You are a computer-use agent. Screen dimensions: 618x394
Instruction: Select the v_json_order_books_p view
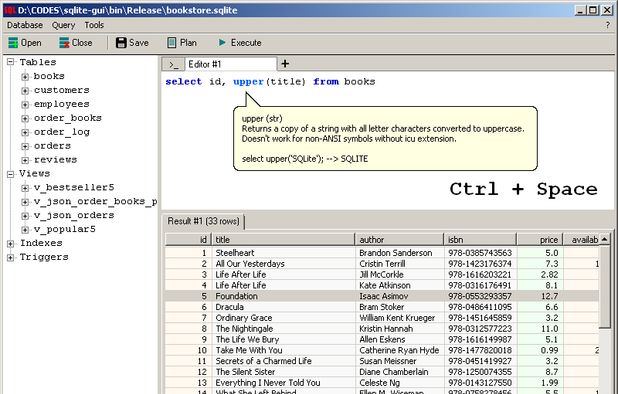coord(95,201)
